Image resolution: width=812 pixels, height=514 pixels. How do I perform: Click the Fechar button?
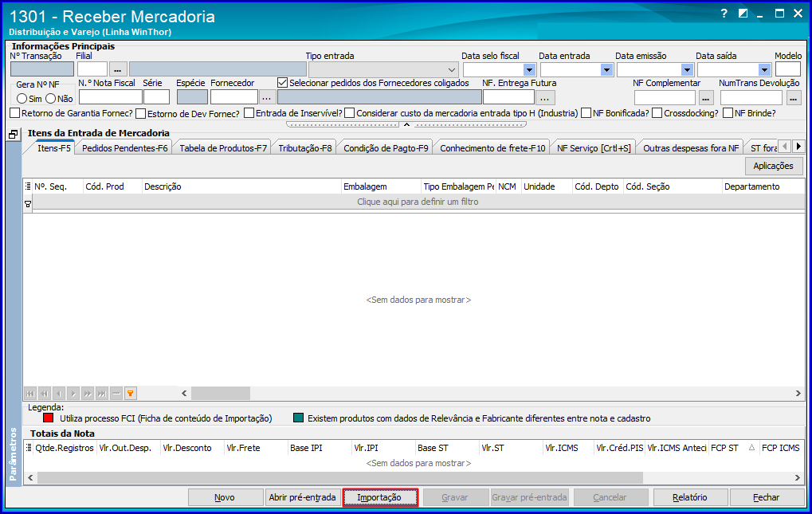coord(767,497)
